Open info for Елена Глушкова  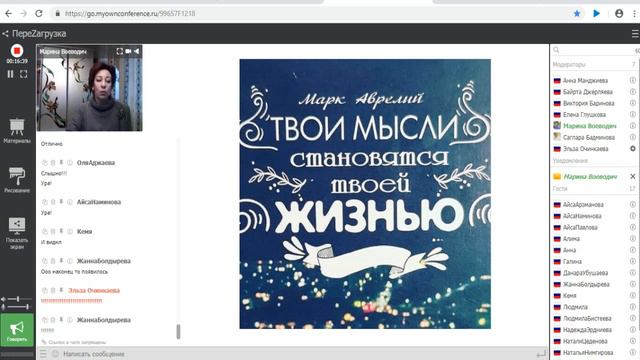coord(633,115)
